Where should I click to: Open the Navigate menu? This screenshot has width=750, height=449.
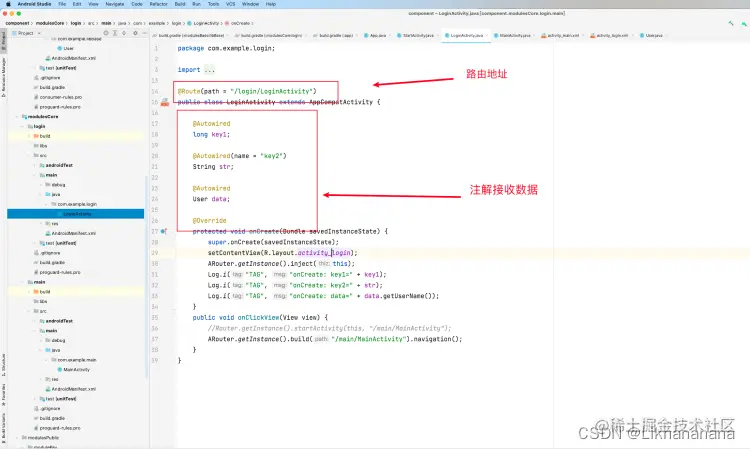tap(114, 4)
